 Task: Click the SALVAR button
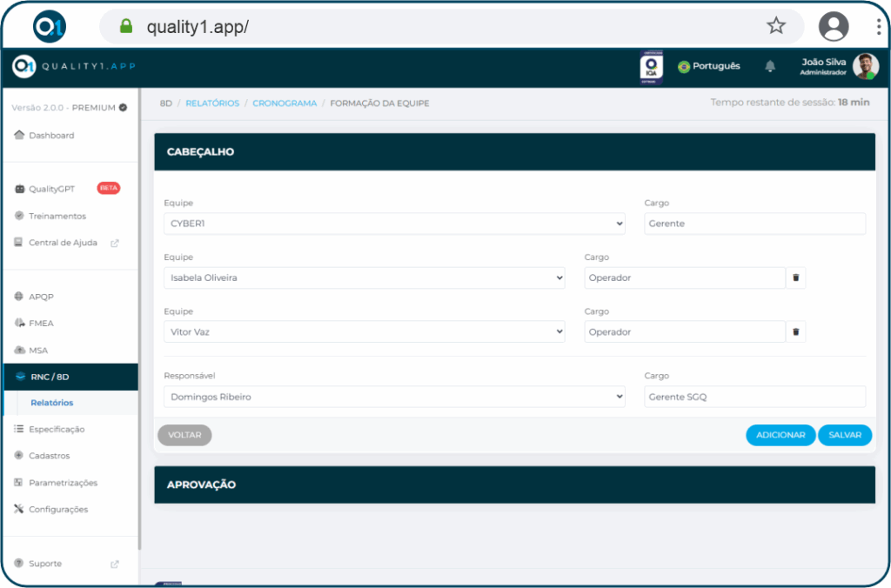(x=844, y=435)
